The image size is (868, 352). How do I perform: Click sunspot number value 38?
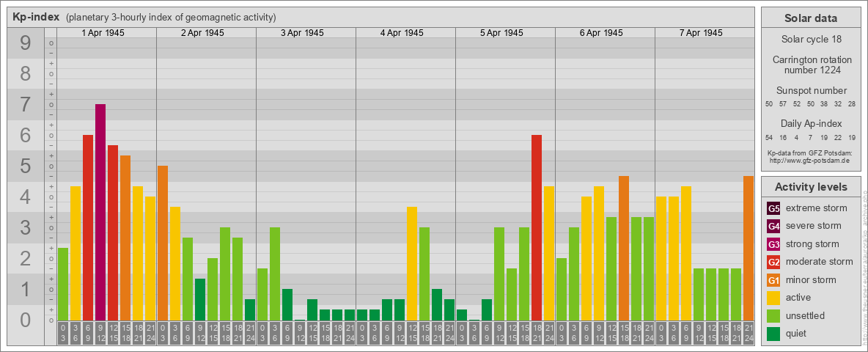824,104
